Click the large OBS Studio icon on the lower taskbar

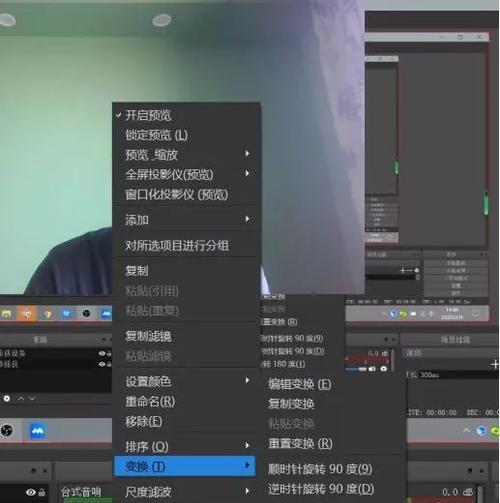pos(6,431)
